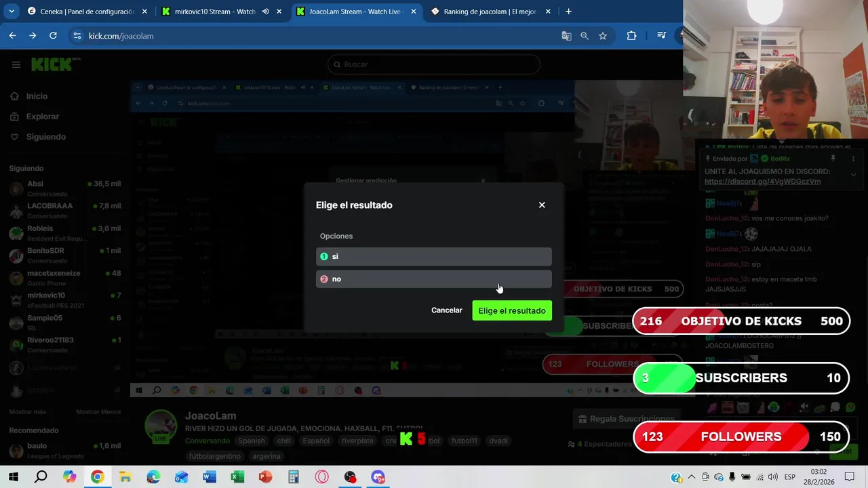Open the BenitoSDR channel in sidebar
The image size is (868, 488).
[x=64, y=256]
